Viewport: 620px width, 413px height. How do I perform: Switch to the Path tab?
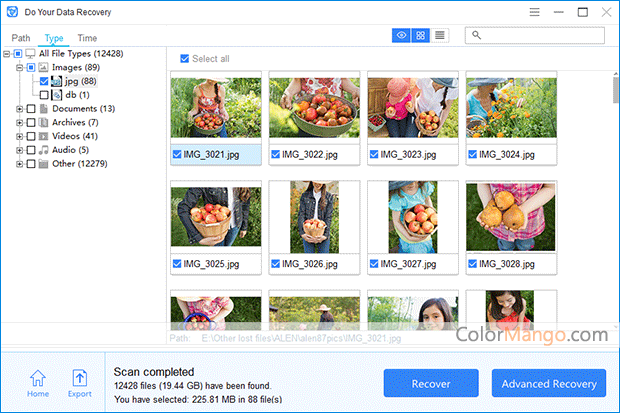[21, 38]
